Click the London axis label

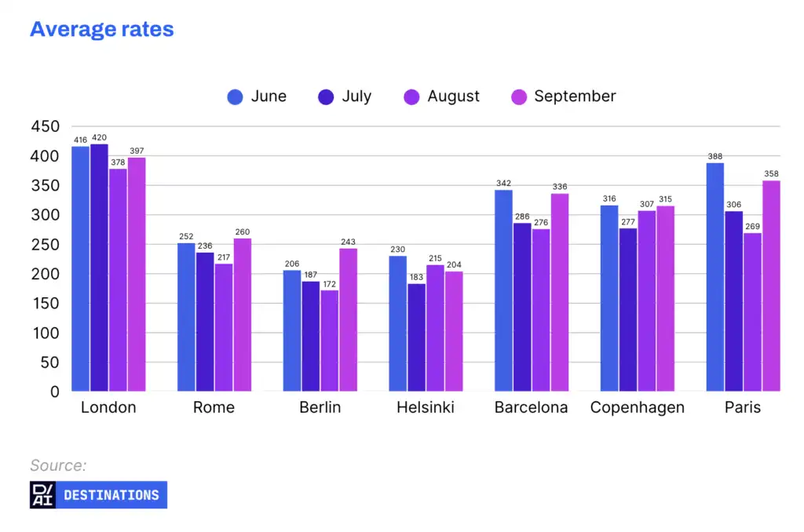pos(108,407)
